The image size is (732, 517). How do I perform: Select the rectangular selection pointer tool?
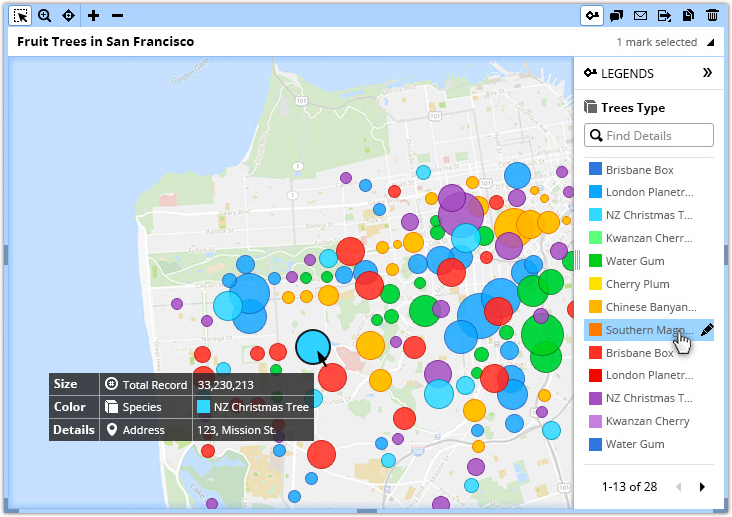pos(20,15)
